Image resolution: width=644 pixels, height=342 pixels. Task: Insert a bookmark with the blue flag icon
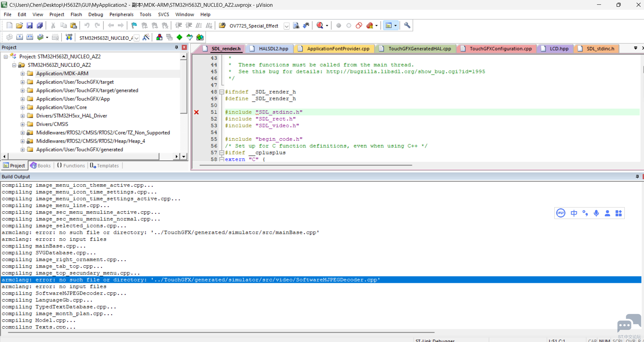pos(134,25)
